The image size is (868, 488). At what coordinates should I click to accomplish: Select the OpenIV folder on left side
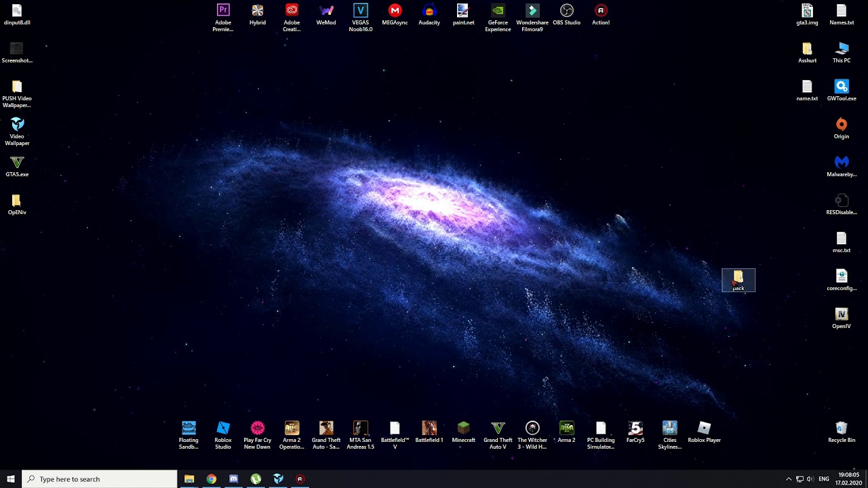[x=17, y=205]
